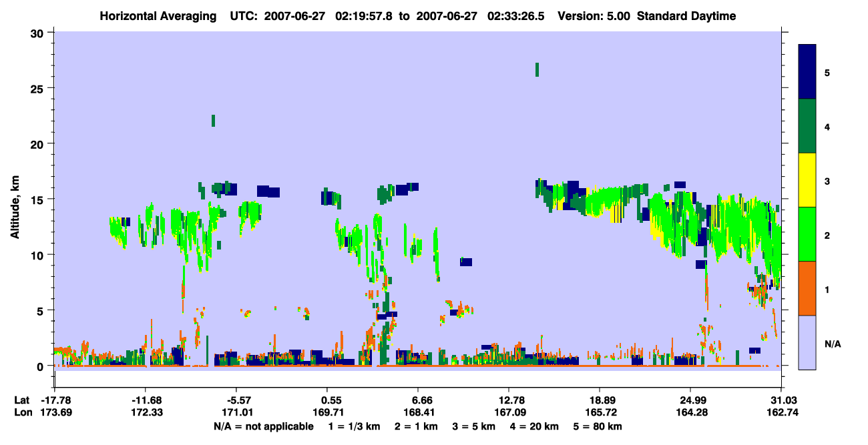Click 'N/A = not applicable' legend text

pyautogui.click(x=264, y=426)
